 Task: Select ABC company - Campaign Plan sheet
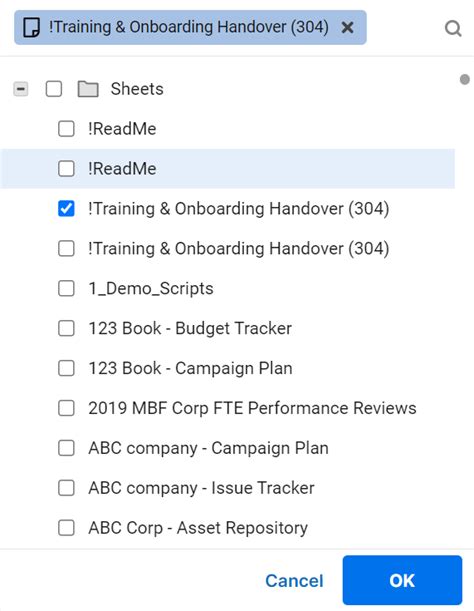(209, 448)
